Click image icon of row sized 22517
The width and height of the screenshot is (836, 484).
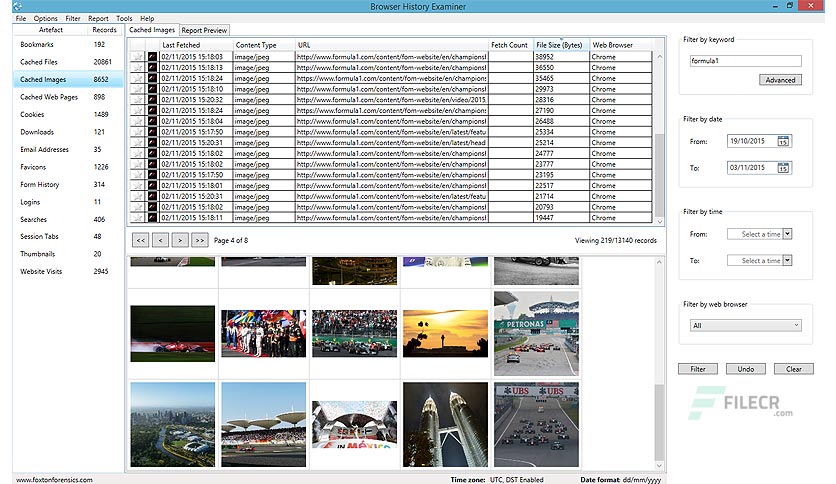tap(152, 185)
